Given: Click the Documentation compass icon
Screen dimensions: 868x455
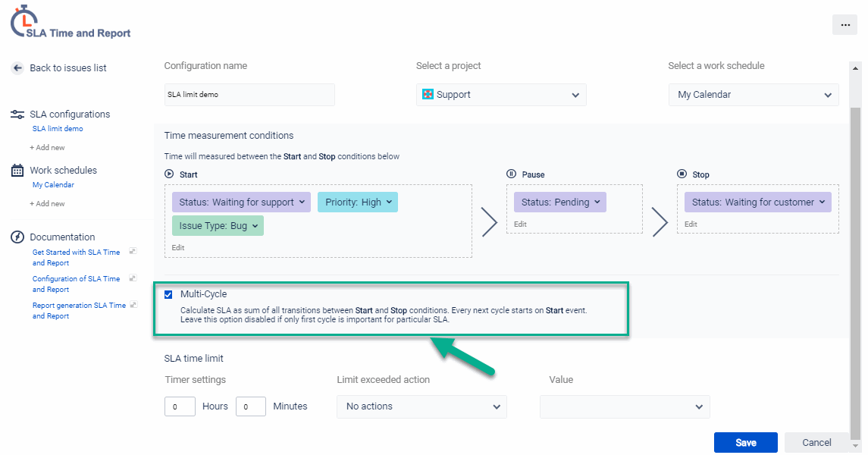Looking at the screenshot, I should coord(17,237).
